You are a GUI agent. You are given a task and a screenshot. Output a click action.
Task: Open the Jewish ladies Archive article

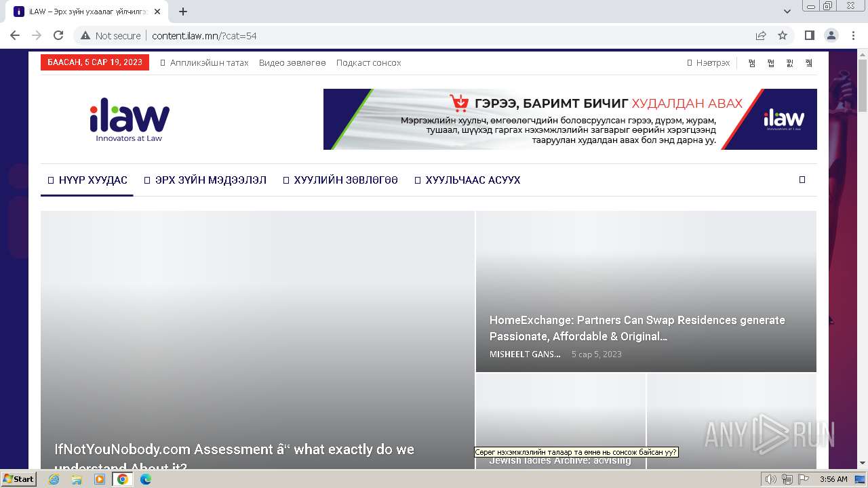[x=560, y=461]
